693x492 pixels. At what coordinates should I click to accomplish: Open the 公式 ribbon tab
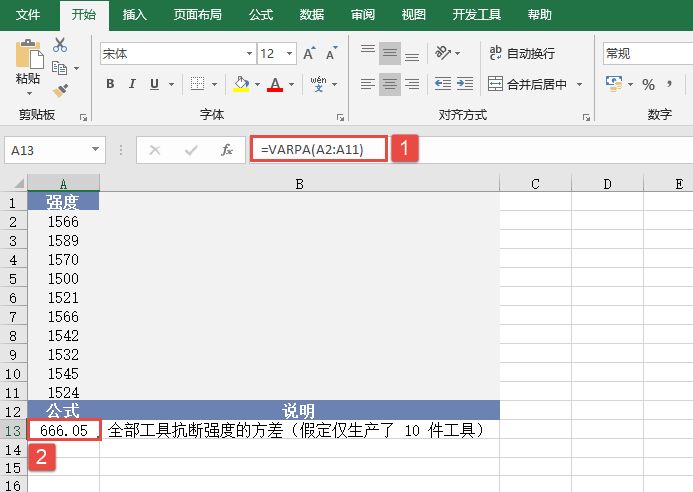261,15
